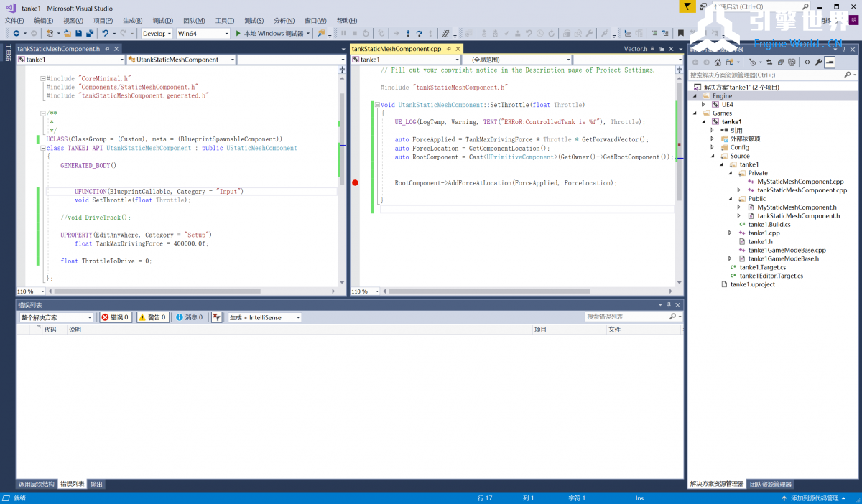The height and width of the screenshot is (504, 862).
Task: Open the Develop configuration dropdown
Action: [x=157, y=33]
